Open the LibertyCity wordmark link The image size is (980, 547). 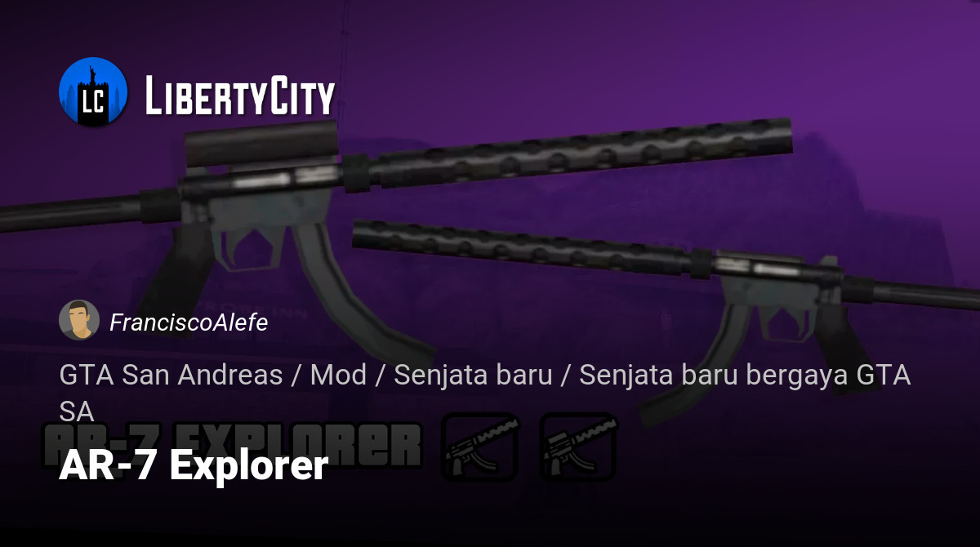click(240, 95)
